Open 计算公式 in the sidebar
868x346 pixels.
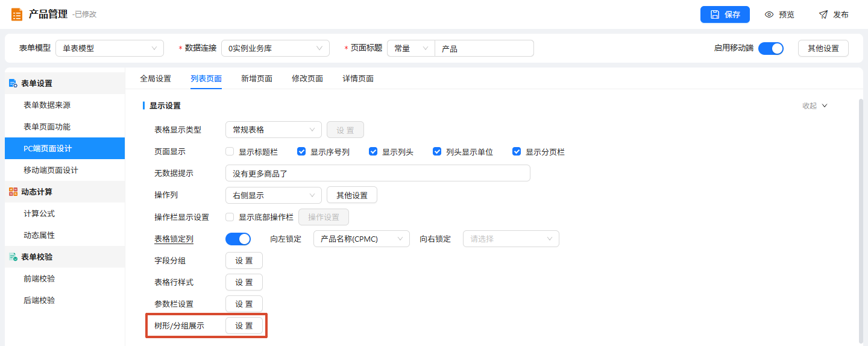pos(64,213)
